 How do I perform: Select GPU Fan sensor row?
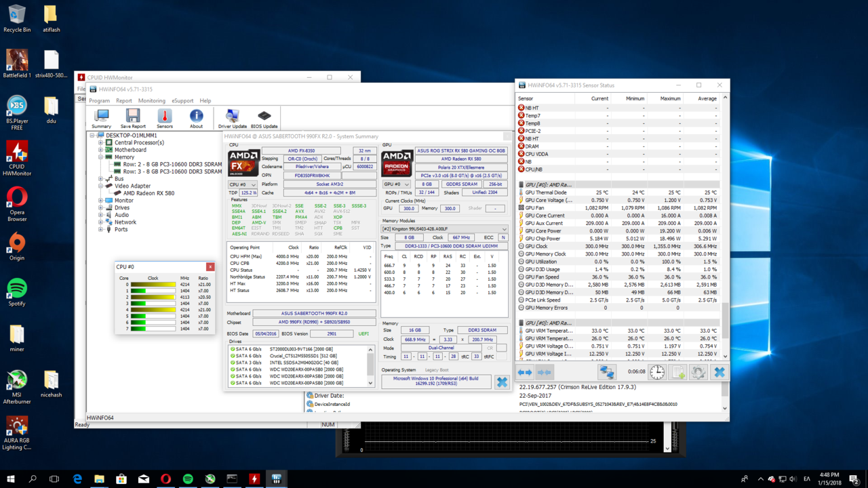[618, 208]
